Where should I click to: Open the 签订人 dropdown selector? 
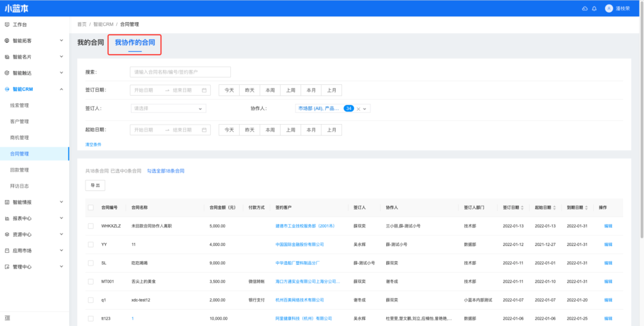(168, 108)
